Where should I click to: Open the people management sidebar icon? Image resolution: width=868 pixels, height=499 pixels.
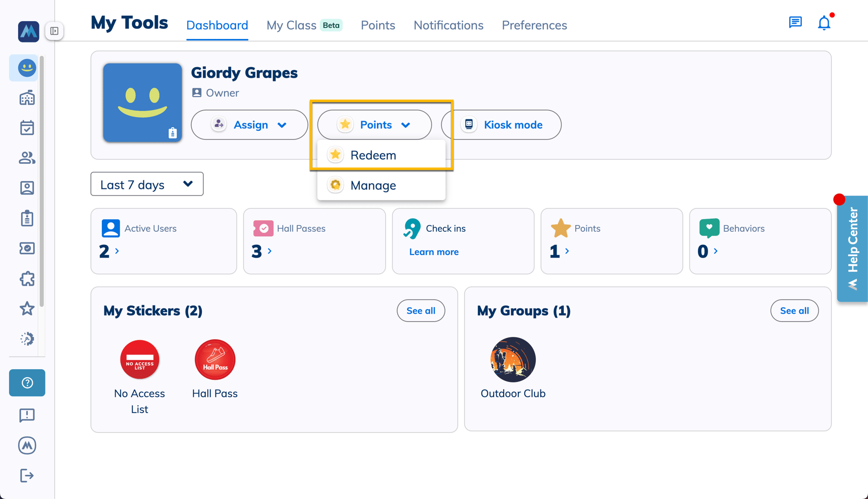[27, 158]
